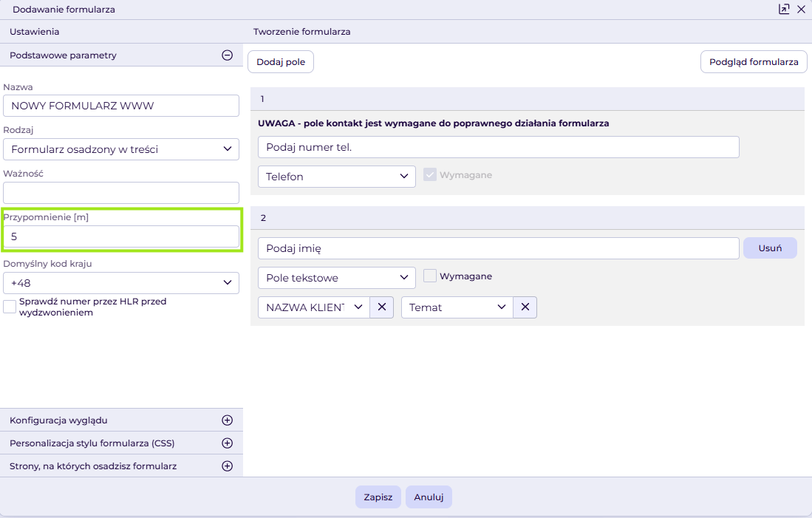Collapse Podstawowe parametry with the minus icon

(227, 55)
